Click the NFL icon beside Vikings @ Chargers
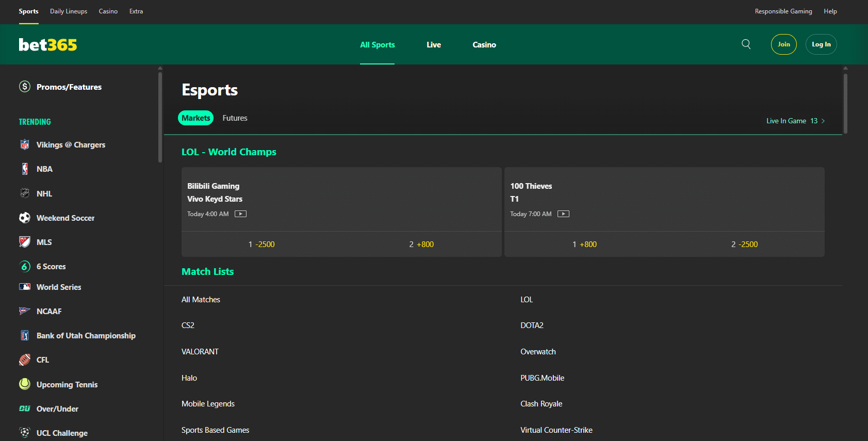This screenshot has height=441, width=868. pos(25,145)
